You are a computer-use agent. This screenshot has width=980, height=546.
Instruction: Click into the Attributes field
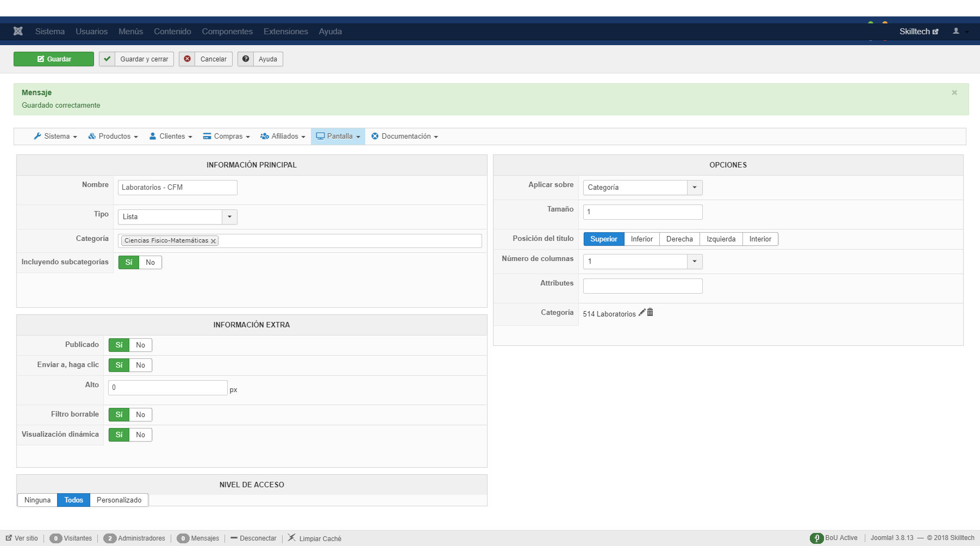(x=643, y=286)
